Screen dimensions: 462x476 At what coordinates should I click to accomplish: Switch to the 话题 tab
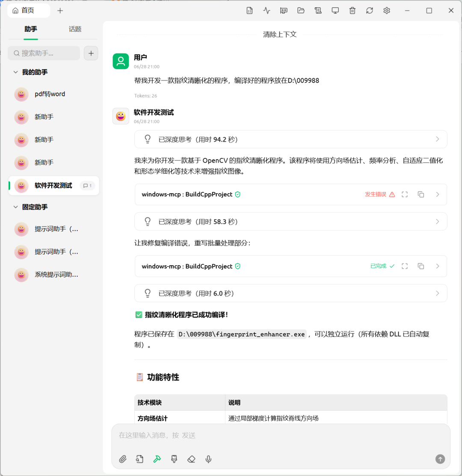(x=75, y=29)
